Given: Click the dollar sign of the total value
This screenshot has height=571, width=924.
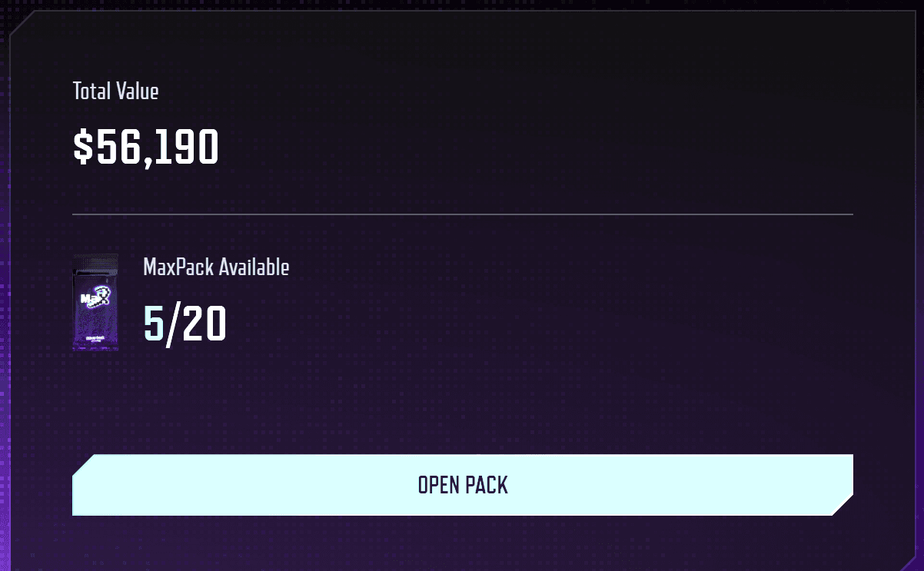Looking at the screenshot, I should [82, 147].
